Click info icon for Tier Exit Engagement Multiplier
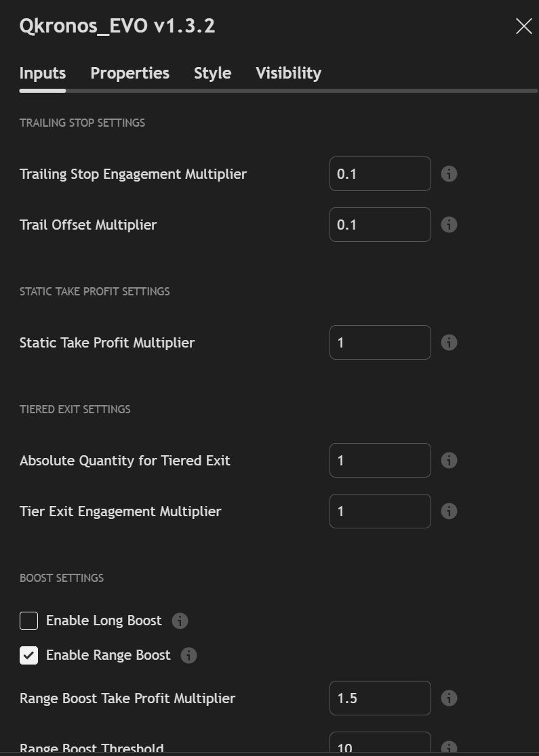This screenshot has height=756, width=539. (x=449, y=511)
